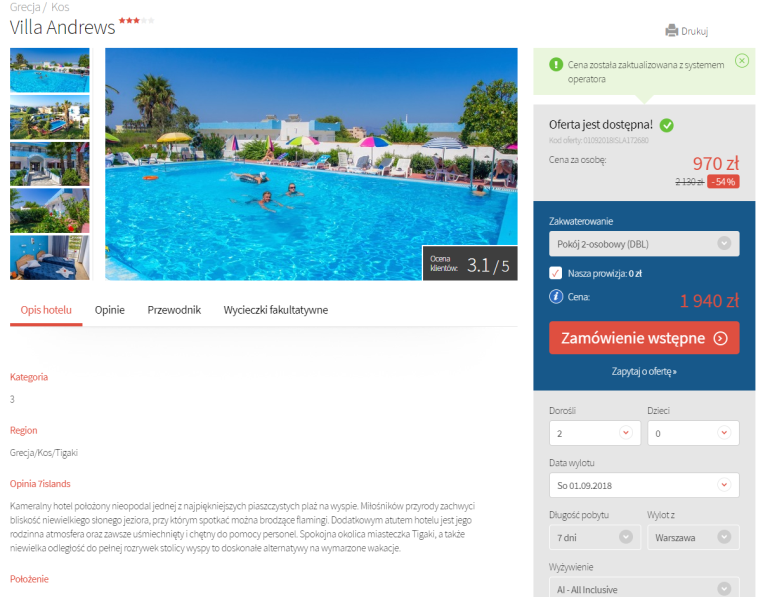The height and width of the screenshot is (597, 760).
Task: Open the Zakwaterowanie room type dropdown
Action: click(x=644, y=244)
